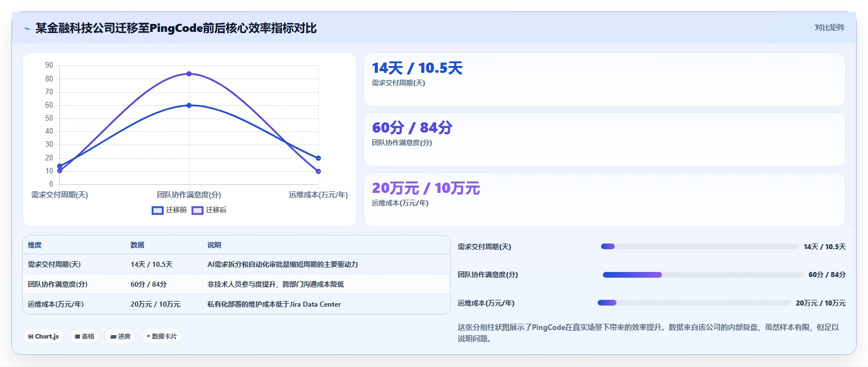Click the table cell 团队协作满意度(分)
Screen dimensions: 868x367
tap(74, 284)
